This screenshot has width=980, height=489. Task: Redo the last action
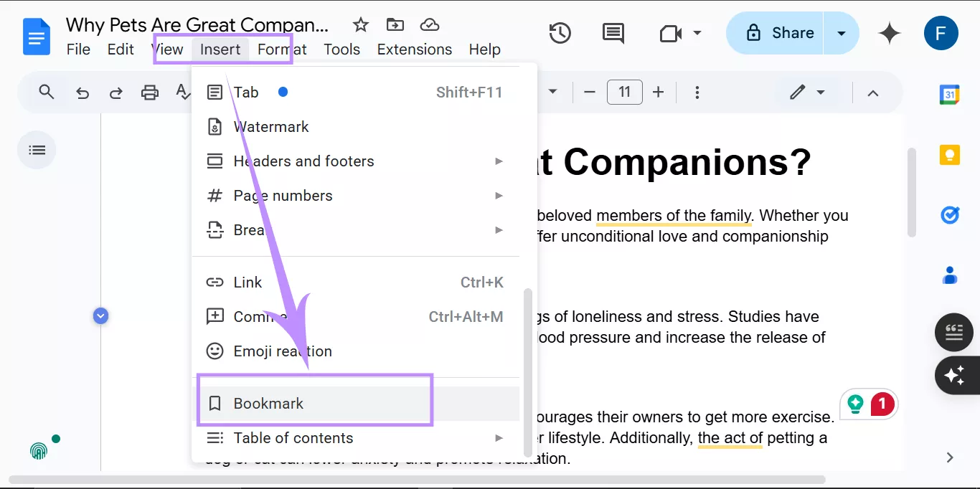coord(116,92)
